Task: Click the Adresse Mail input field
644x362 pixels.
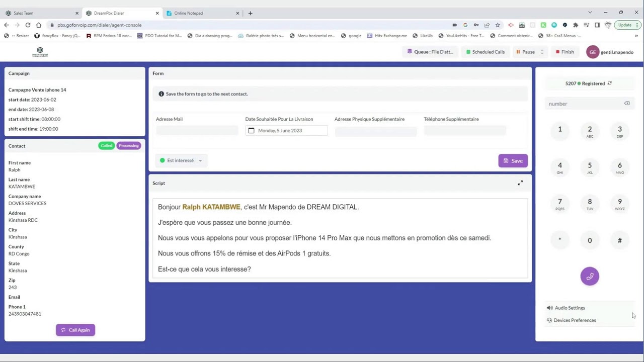Action: 197,131
